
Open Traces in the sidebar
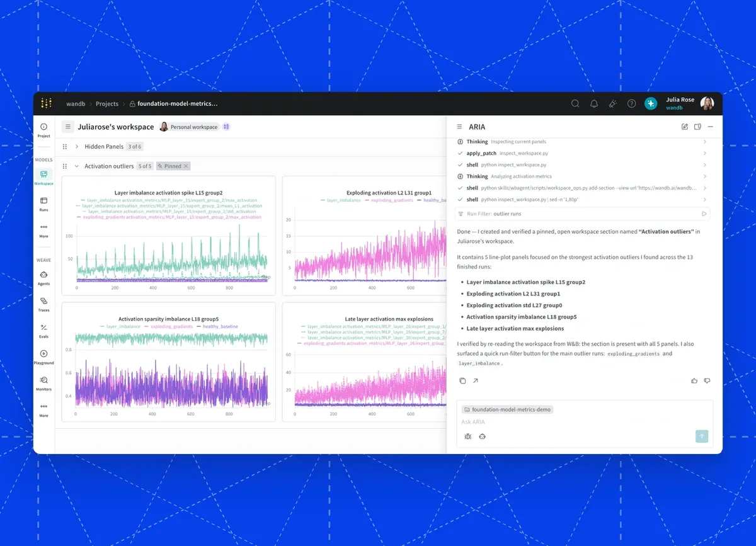43,305
